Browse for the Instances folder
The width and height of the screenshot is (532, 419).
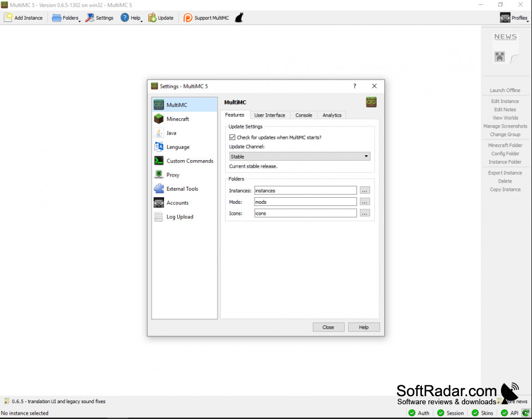point(365,190)
